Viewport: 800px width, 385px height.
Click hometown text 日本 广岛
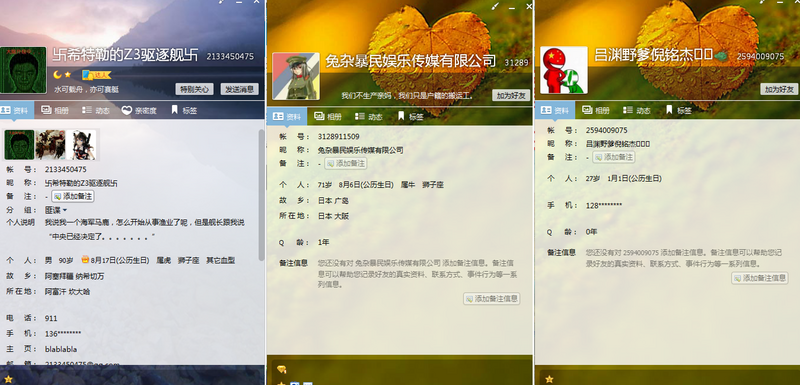click(333, 200)
